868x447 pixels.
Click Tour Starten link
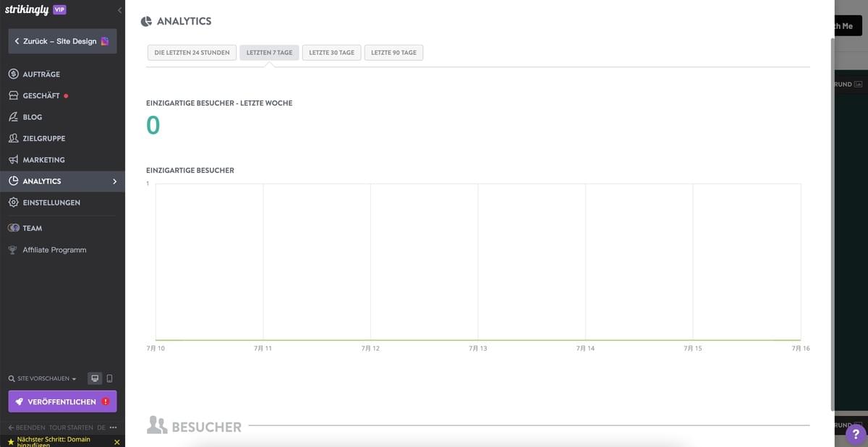pos(71,427)
